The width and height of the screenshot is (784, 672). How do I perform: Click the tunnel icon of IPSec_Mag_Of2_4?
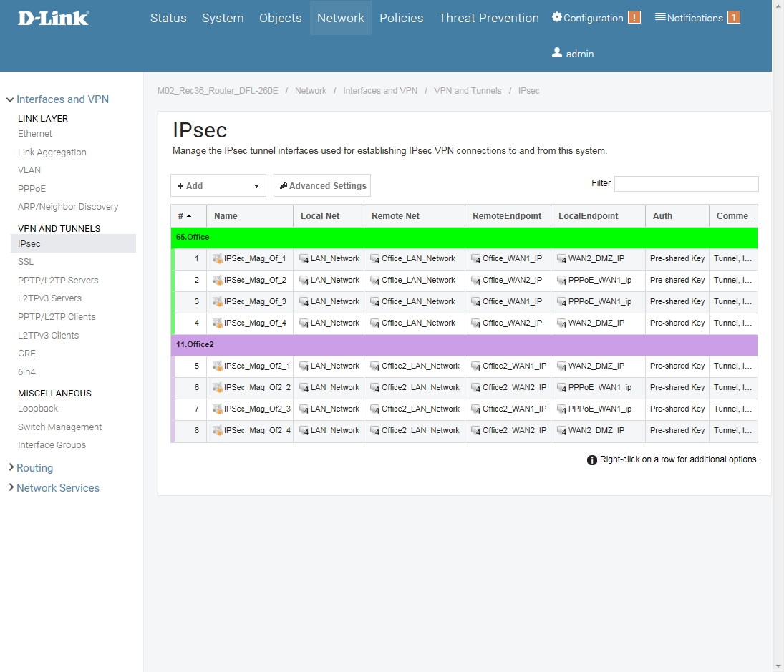point(217,431)
